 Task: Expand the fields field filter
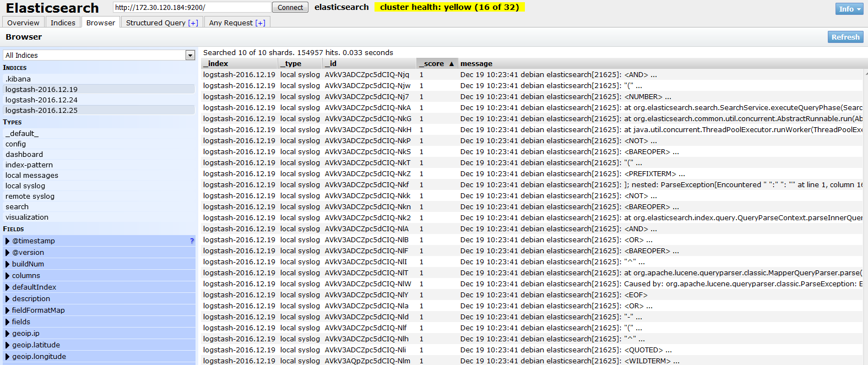click(99, 322)
